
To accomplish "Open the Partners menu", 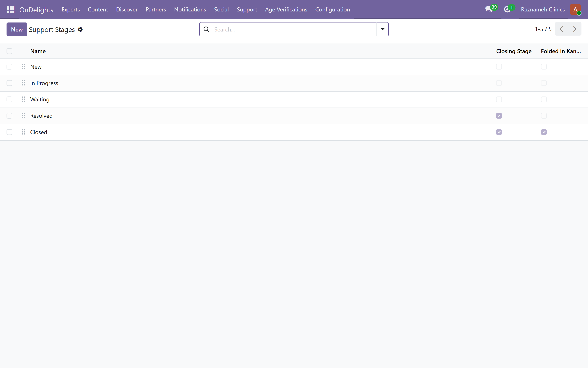I will point(156,9).
